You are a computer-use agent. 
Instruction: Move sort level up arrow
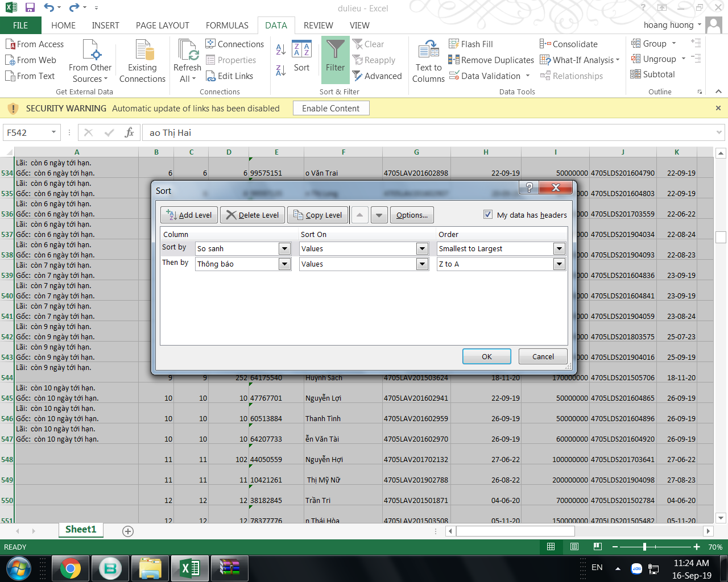pos(359,215)
